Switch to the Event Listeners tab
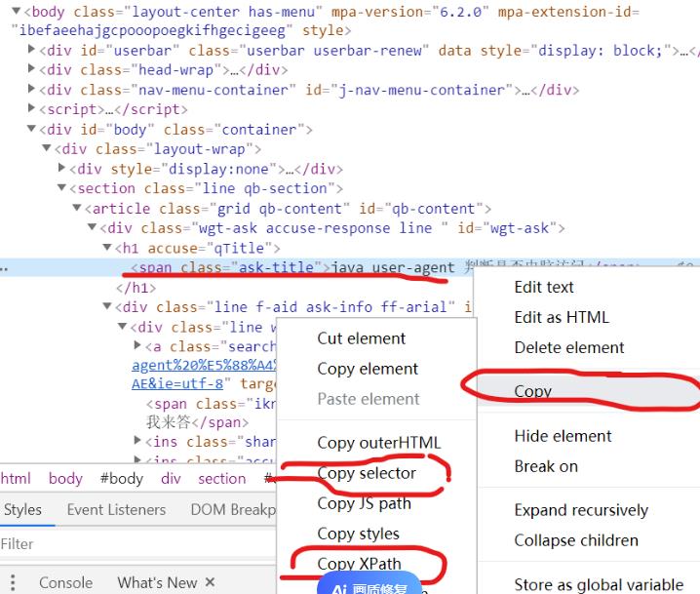The width and height of the screenshot is (700, 594). (116, 509)
